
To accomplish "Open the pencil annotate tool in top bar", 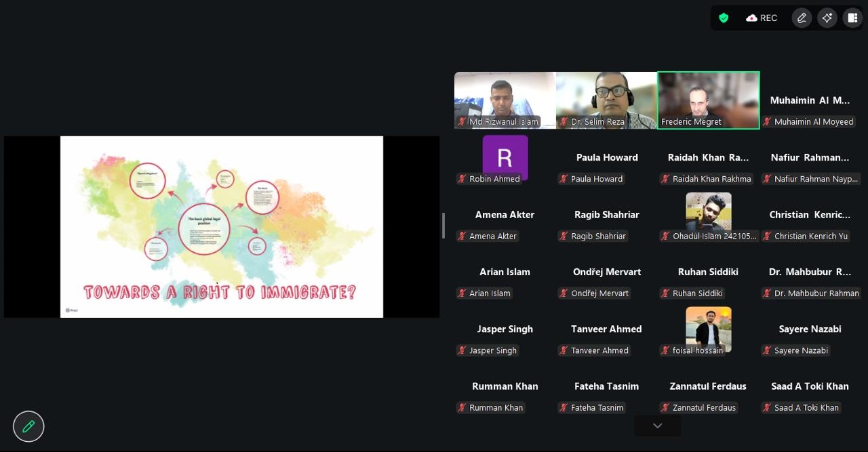I will (x=802, y=18).
